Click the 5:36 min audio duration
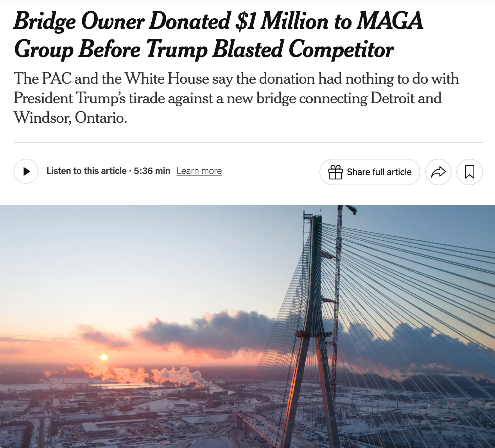Viewport: 495px width, 448px height. [x=152, y=171]
